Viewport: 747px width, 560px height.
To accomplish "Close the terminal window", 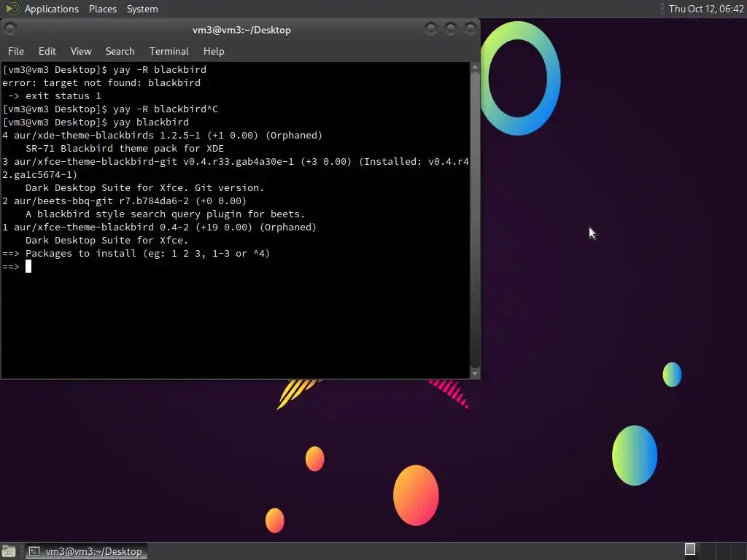I will (471, 29).
